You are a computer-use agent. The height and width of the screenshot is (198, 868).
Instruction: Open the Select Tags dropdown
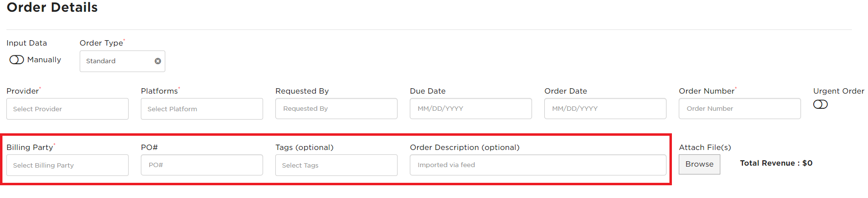[336, 165]
